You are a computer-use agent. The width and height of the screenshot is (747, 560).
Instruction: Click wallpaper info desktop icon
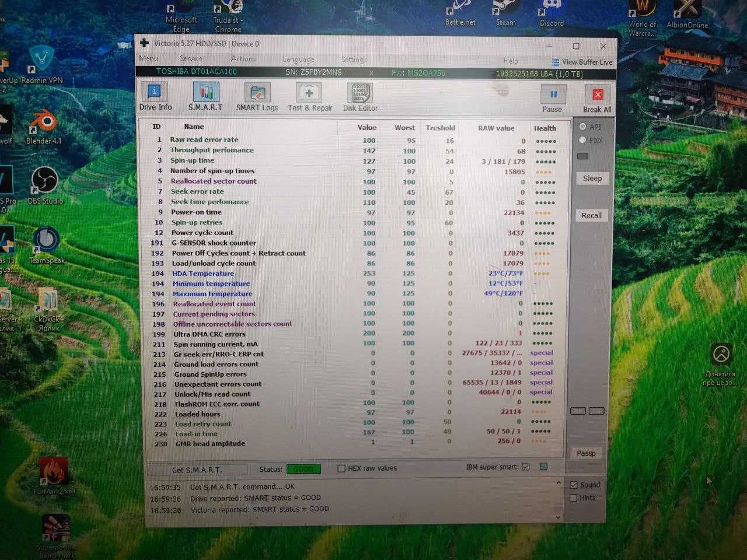[720, 365]
